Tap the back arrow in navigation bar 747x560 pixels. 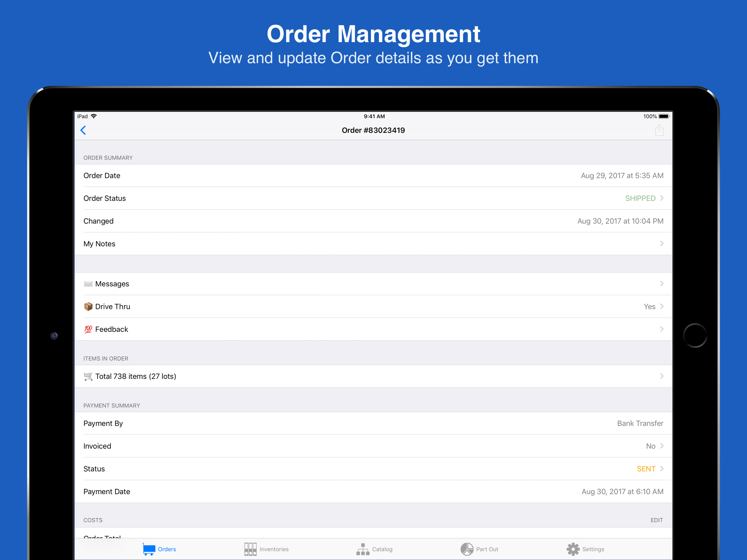point(83,130)
